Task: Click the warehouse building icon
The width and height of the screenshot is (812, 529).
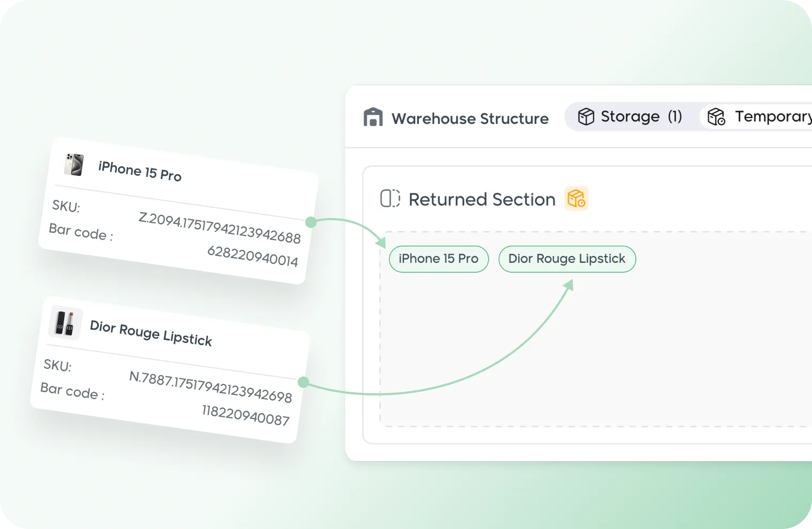Action: coord(373,117)
